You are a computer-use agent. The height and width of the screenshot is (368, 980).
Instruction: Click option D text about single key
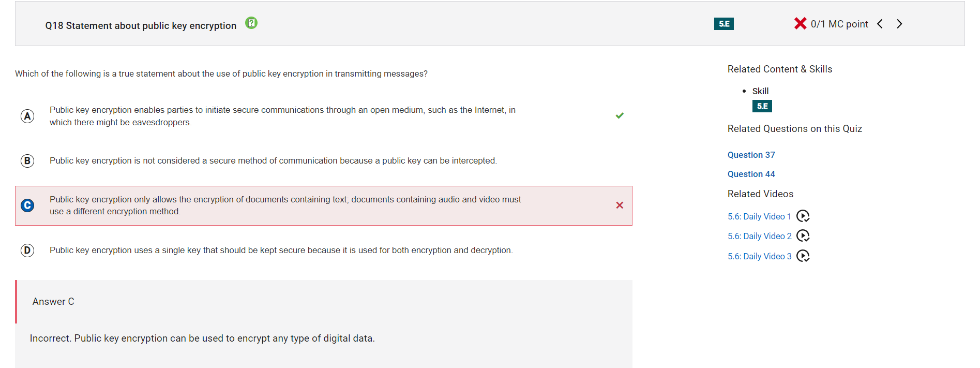[x=281, y=251]
